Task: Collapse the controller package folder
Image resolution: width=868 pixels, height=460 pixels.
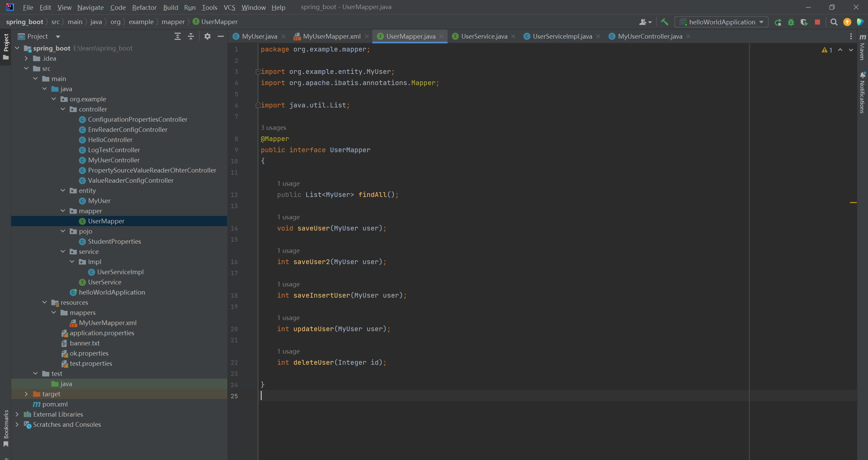Action: (63, 109)
